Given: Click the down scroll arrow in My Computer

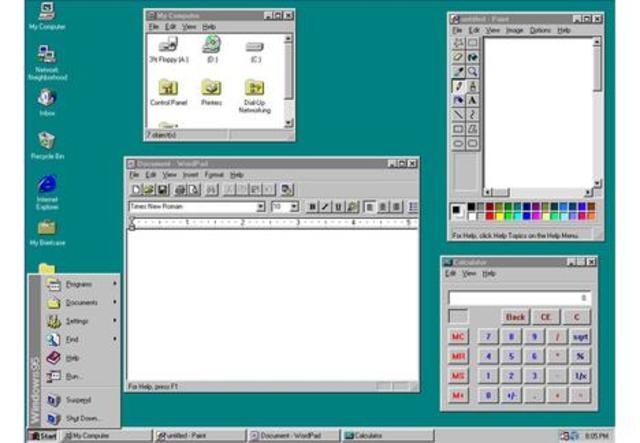Looking at the screenshot, I should 289,123.
